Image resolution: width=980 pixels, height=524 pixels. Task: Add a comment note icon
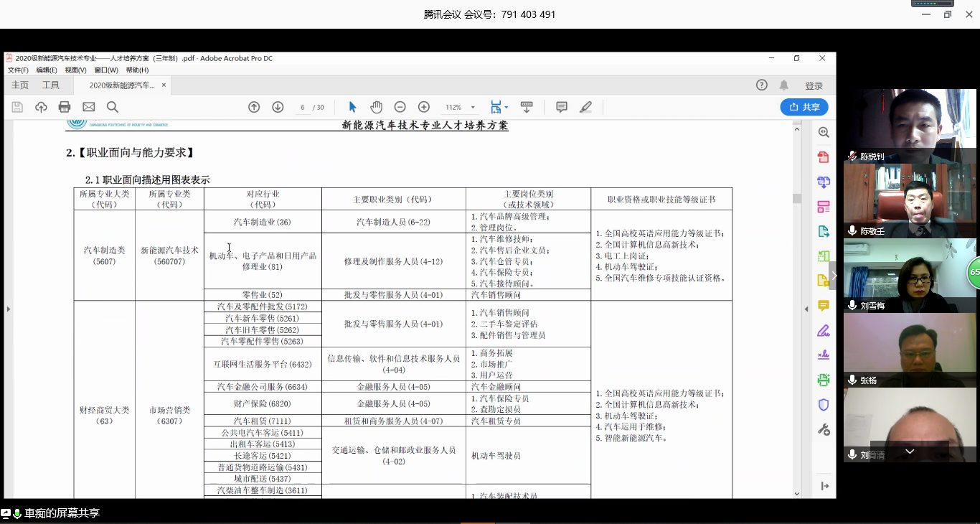(x=562, y=107)
